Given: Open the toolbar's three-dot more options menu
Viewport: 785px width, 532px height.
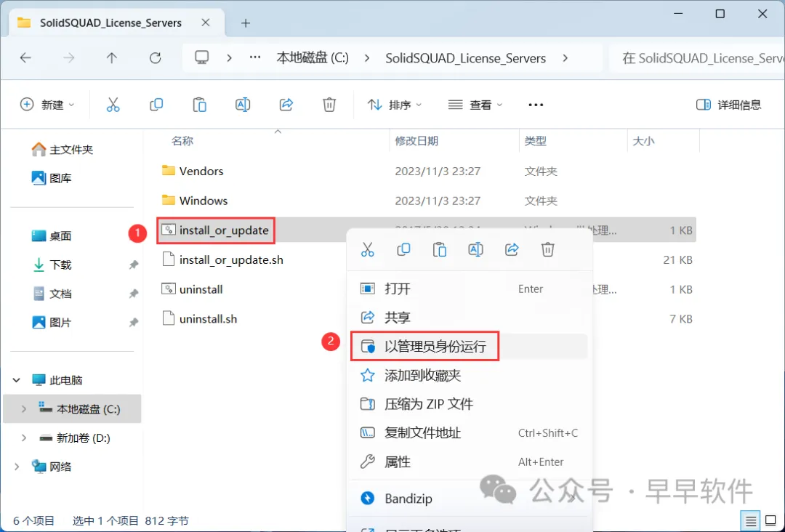Looking at the screenshot, I should point(536,105).
